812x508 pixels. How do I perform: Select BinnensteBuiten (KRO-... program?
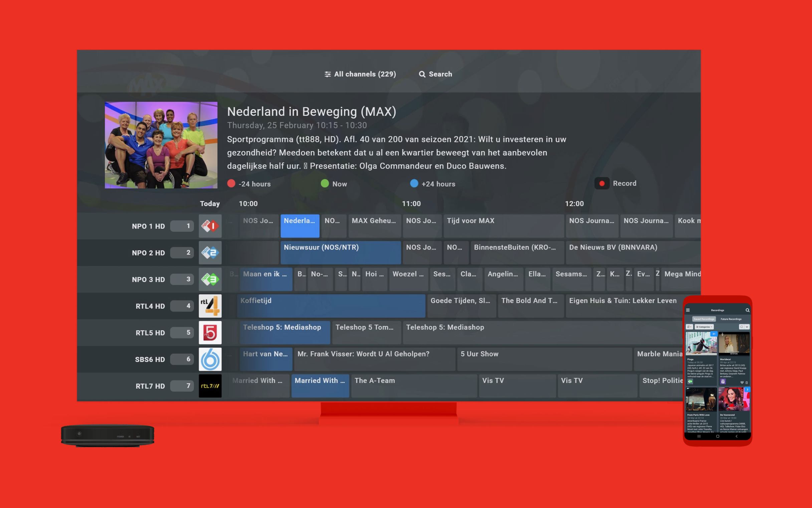pyautogui.click(x=517, y=252)
